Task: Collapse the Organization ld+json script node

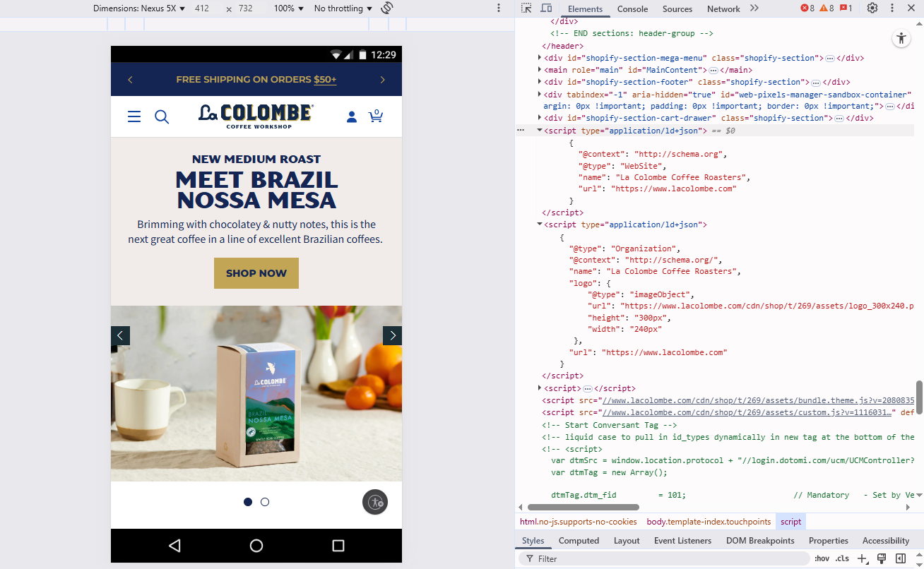Action: click(x=540, y=224)
